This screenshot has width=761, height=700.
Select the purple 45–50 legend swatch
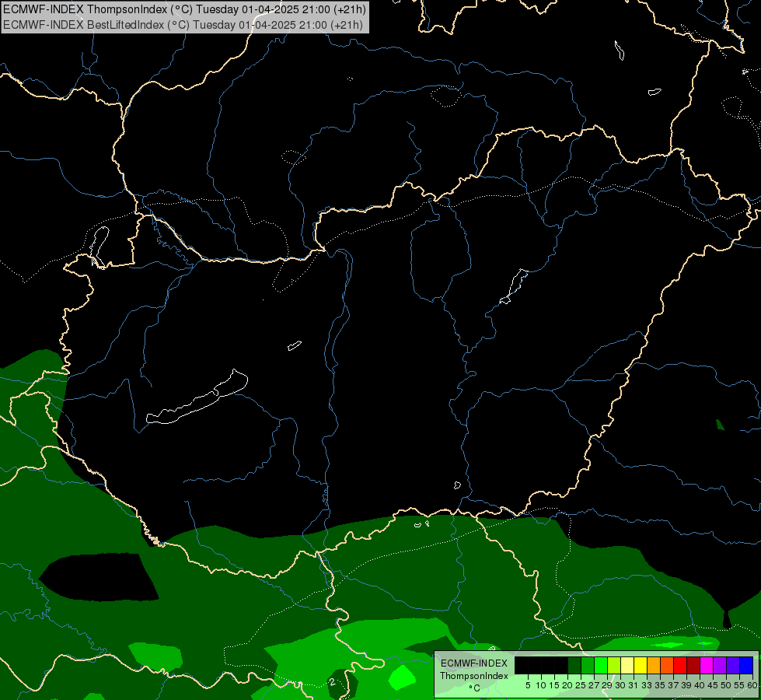click(x=720, y=665)
